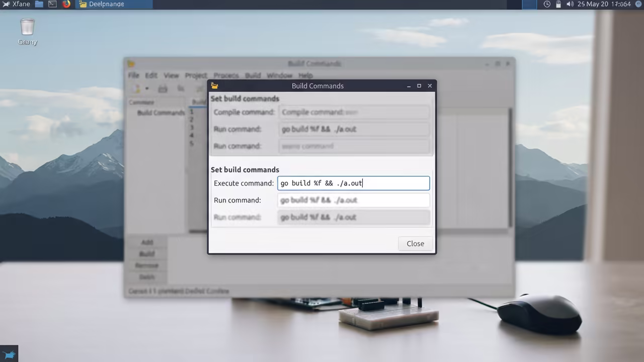This screenshot has width=644, height=362.
Task: Open the Xfane applications menu icon
Action: click(x=6, y=4)
